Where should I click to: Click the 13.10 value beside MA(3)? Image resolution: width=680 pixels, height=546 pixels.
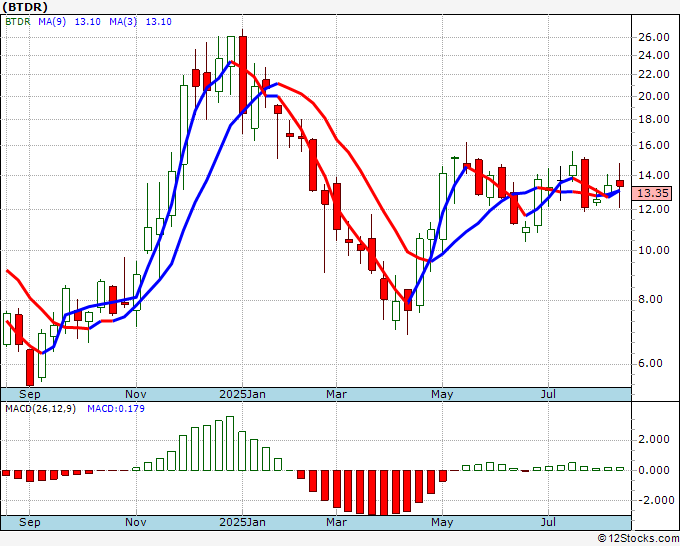click(x=159, y=22)
